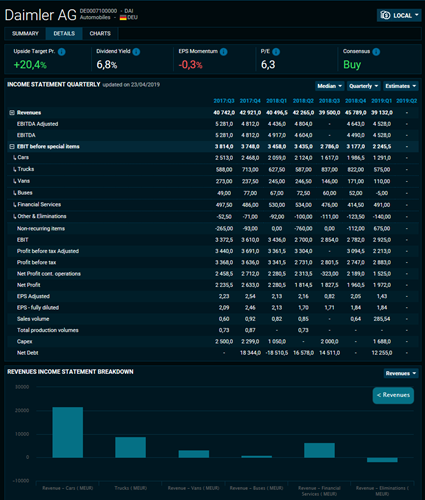Select the 2017:Q3 column header
The width and height of the screenshot is (425, 500).
pyautogui.click(x=224, y=101)
